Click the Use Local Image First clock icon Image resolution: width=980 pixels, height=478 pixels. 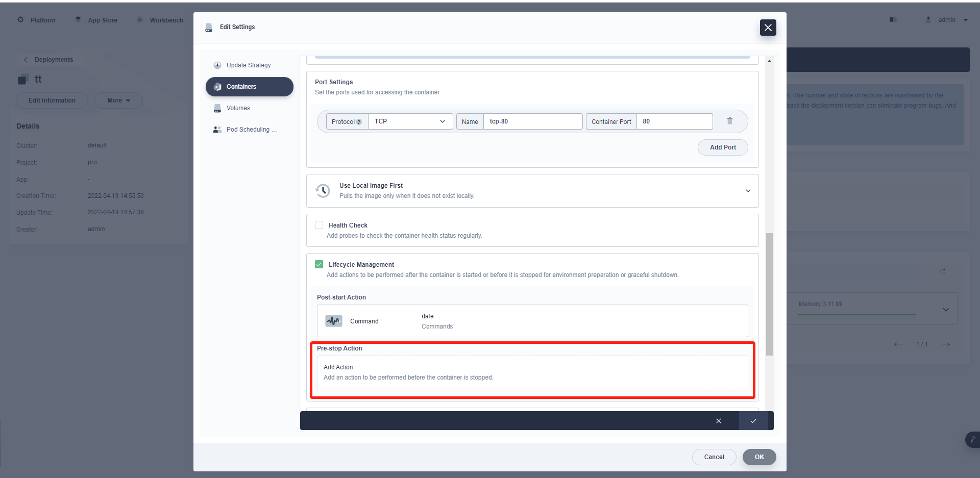click(x=323, y=191)
